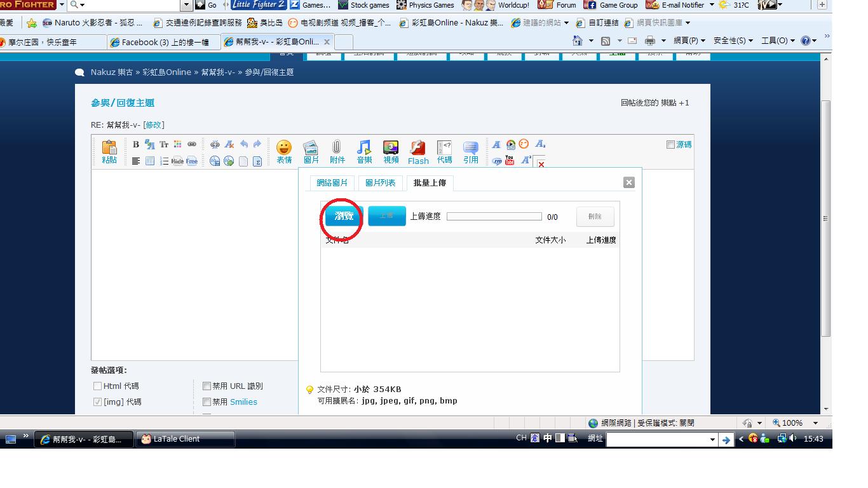Expand the 安全性(S) menu dropdown
This screenshot has height=488, width=868.
point(733,41)
